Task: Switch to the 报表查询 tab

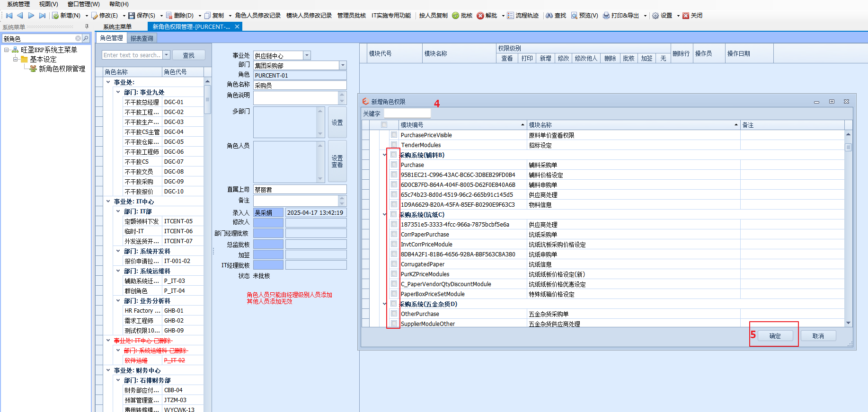Action: point(142,38)
